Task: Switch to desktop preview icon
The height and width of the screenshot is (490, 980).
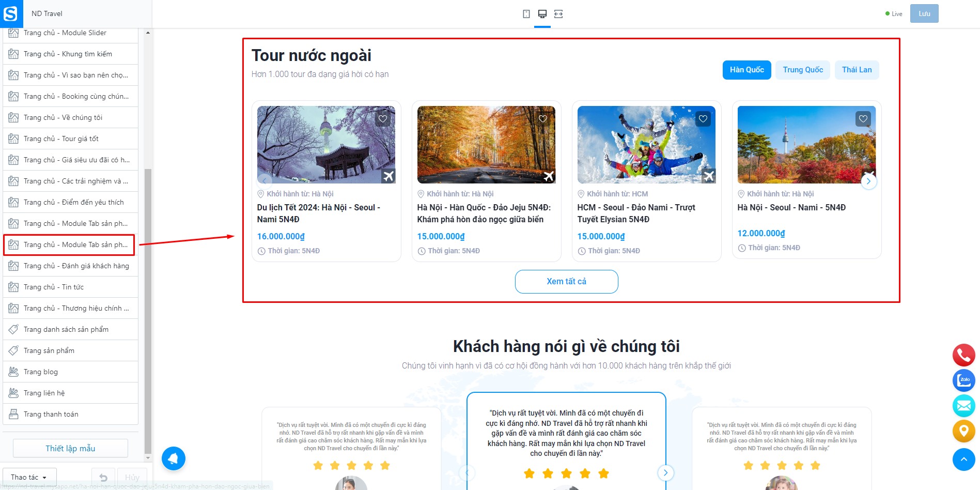Action: pyautogui.click(x=542, y=14)
